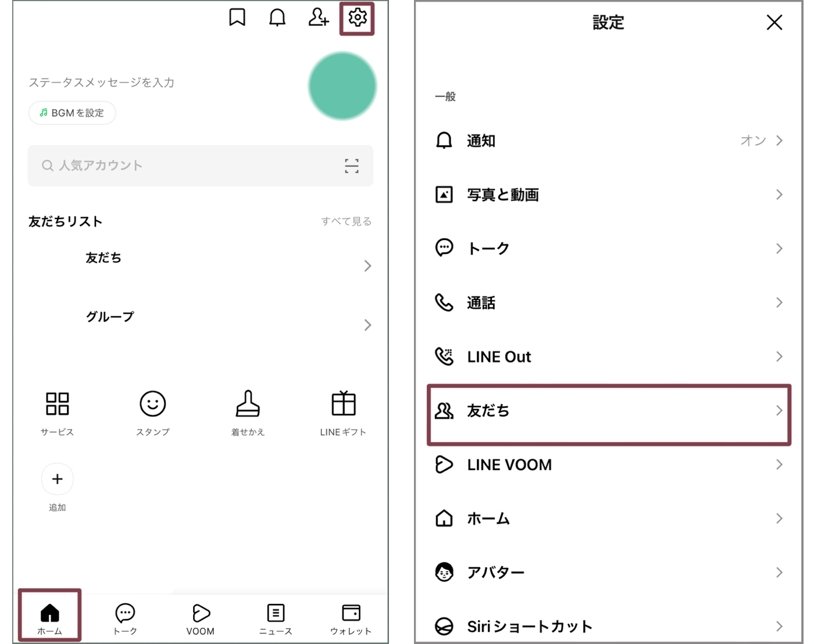Set BGM using the BGM button
814x644 pixels.
click(72, 113)
